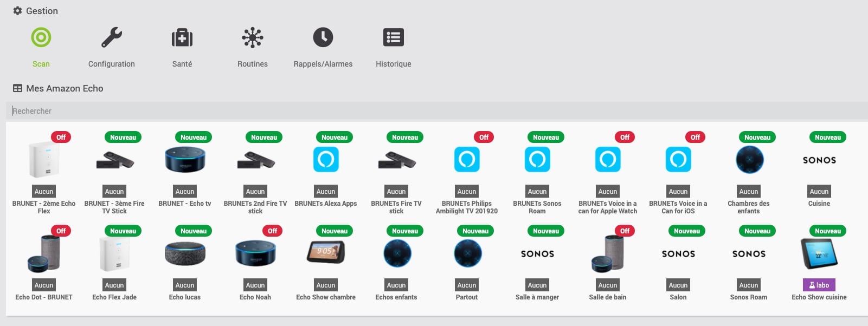Screen dimensions: 868x326
Task: Click Off badge on Salle de bain
Action: pos(625,231)
